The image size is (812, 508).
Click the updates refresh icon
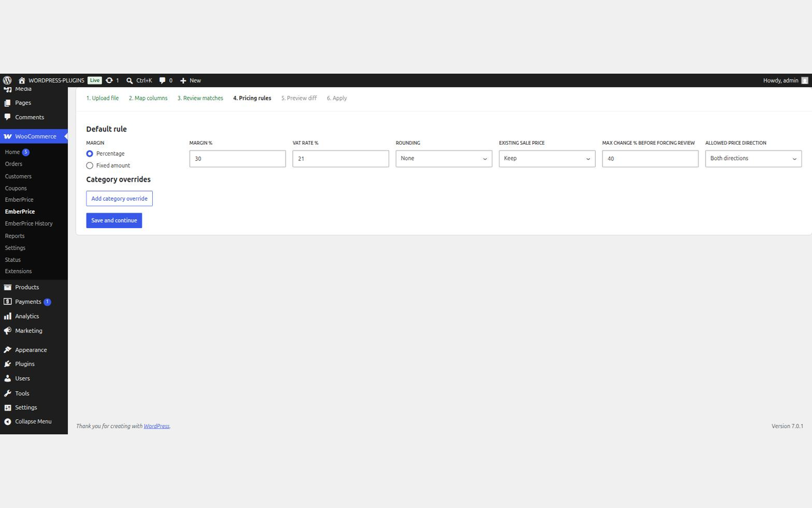[109, 81]
